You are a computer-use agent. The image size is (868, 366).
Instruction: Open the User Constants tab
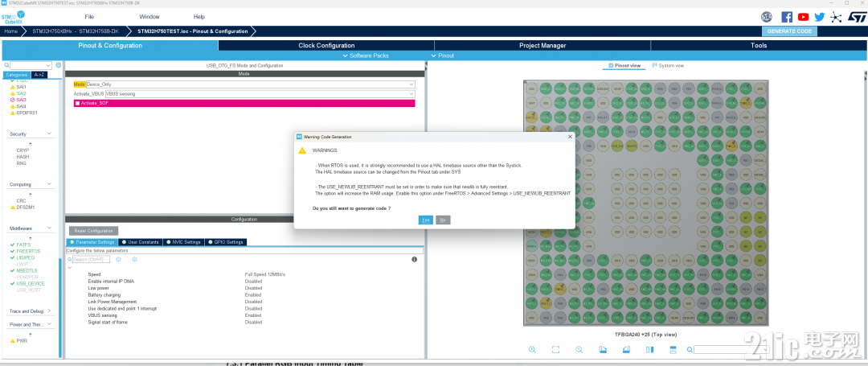(x=140, y=242)
